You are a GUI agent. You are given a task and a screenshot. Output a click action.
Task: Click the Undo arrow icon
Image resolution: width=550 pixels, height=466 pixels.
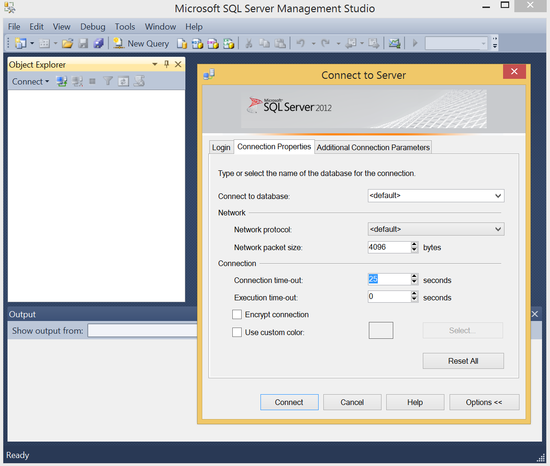[x=301, y=43]
